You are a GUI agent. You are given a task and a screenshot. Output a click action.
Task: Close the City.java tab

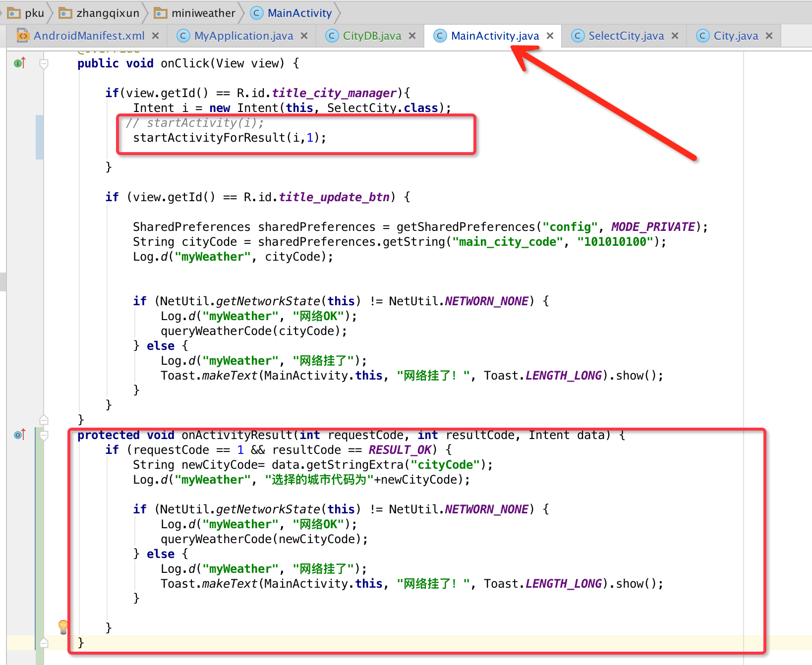769,36
